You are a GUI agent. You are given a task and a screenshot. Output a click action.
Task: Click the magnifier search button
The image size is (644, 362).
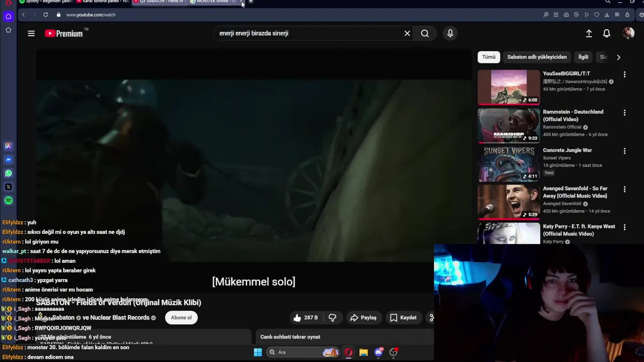point(425,33)
